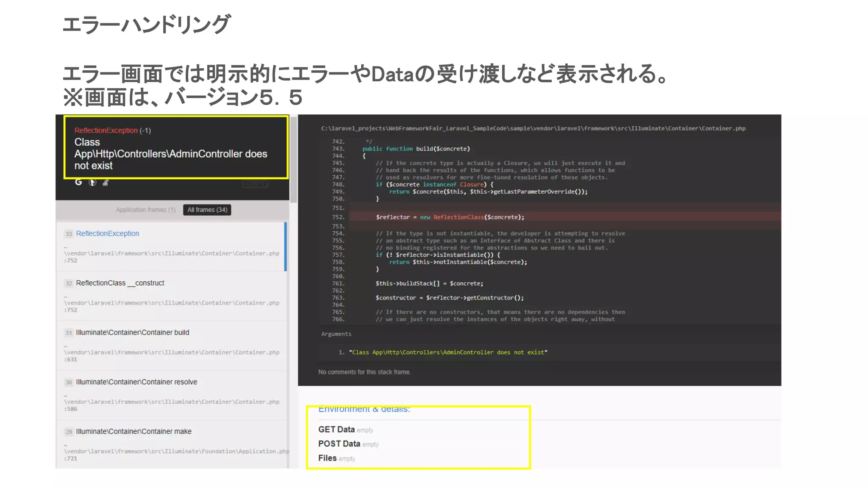Screen dimensions: 868x488
Task: Search the error on Google
Action: pyautogui.click(x=78, y=182)
